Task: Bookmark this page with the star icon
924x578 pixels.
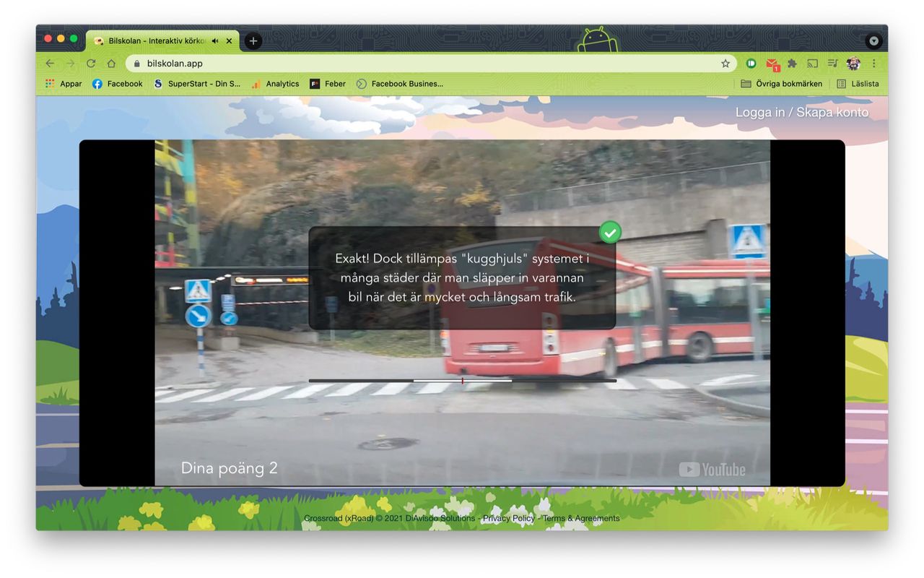Action: tap(725, 64)
